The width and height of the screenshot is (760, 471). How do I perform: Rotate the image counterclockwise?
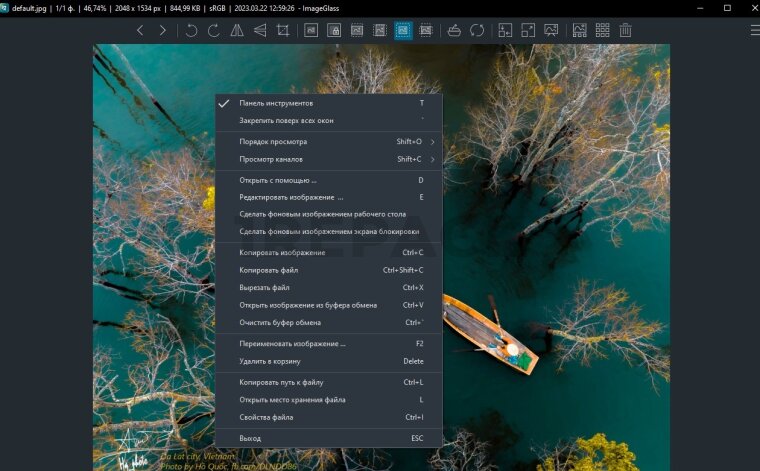[x=191, y=30]
